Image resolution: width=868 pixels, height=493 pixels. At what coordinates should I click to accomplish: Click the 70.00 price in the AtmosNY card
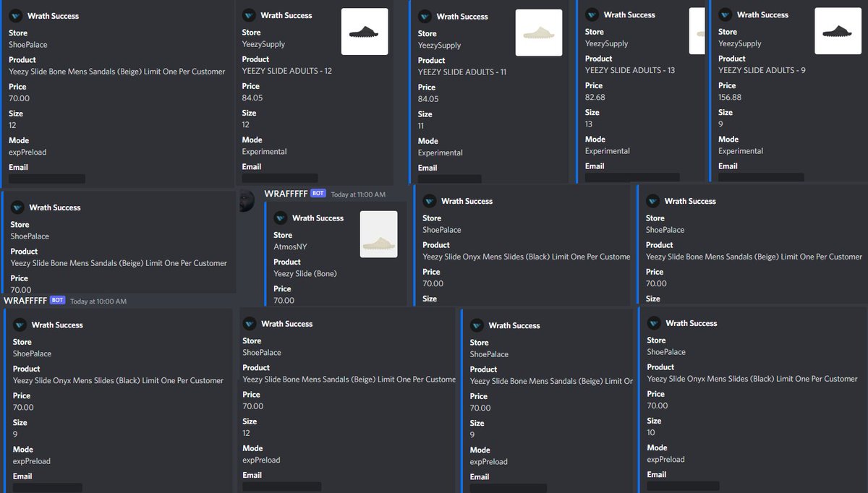pos(284,300)
